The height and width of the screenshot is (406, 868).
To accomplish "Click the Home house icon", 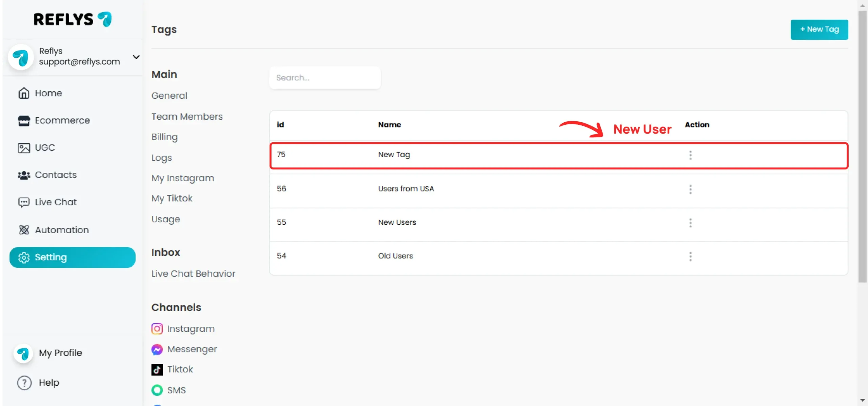I will [x=24, y=93].
